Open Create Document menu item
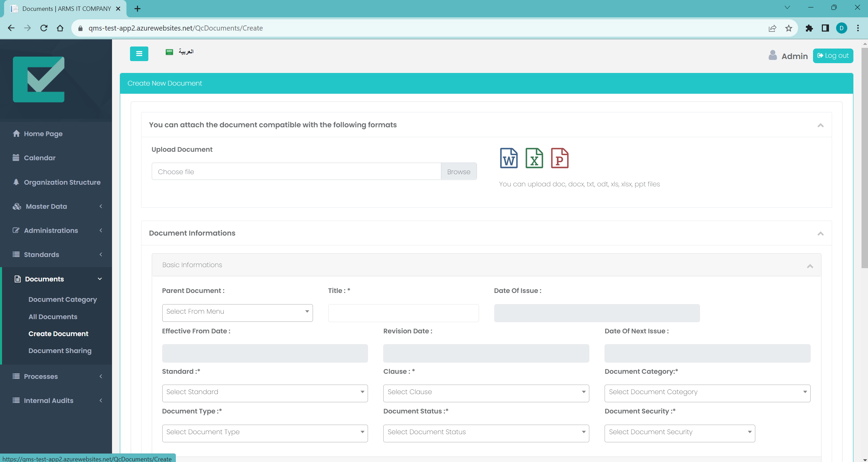Viewport: 868px width, 462px height. pyautogui.click(x=58, y=334)
